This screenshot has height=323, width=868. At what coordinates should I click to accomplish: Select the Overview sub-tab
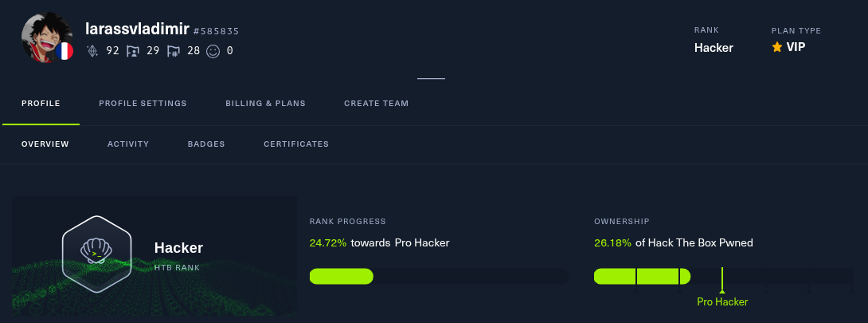click(x=45, y=144)
